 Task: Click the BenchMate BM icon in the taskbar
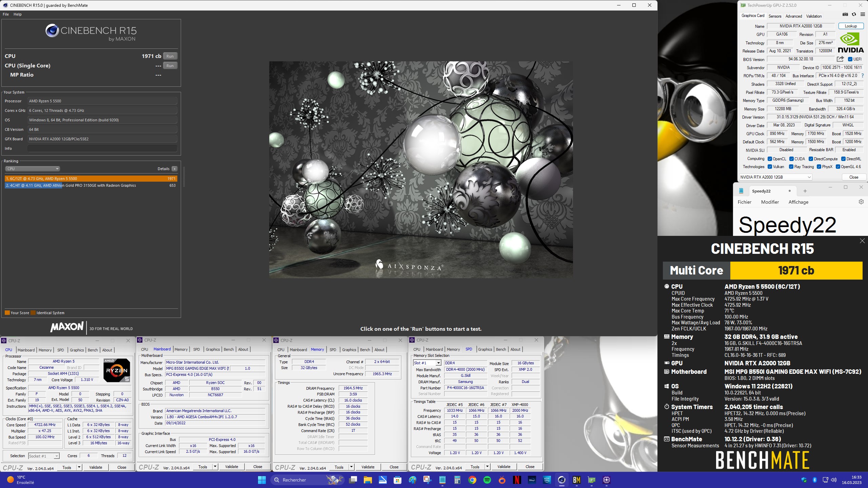point(576,480)
